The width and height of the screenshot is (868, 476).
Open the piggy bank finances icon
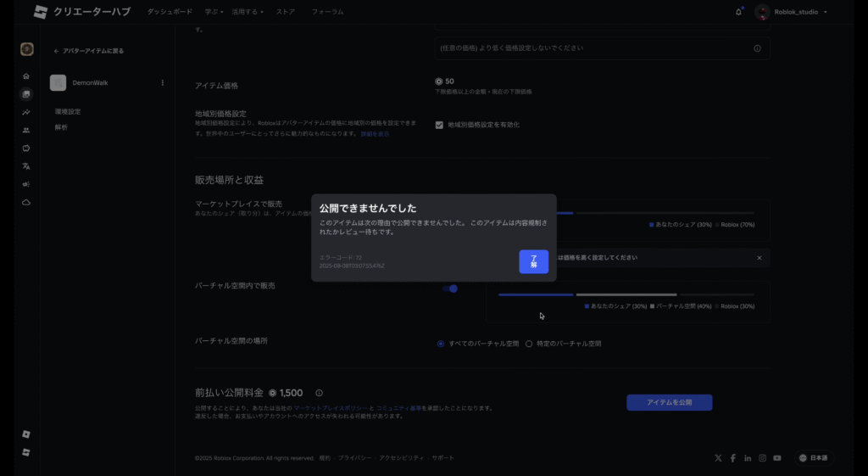click(x=26, y=148)
